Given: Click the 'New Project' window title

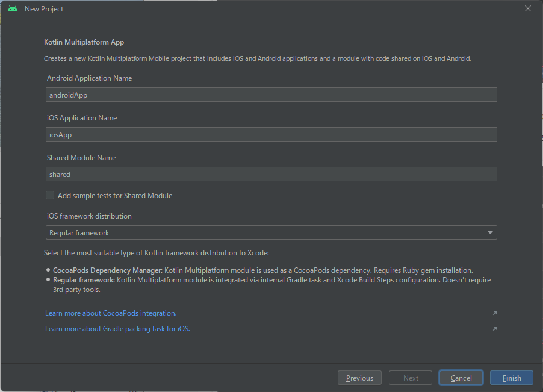Looking at the screenshot, I should [x=44, y=9].
